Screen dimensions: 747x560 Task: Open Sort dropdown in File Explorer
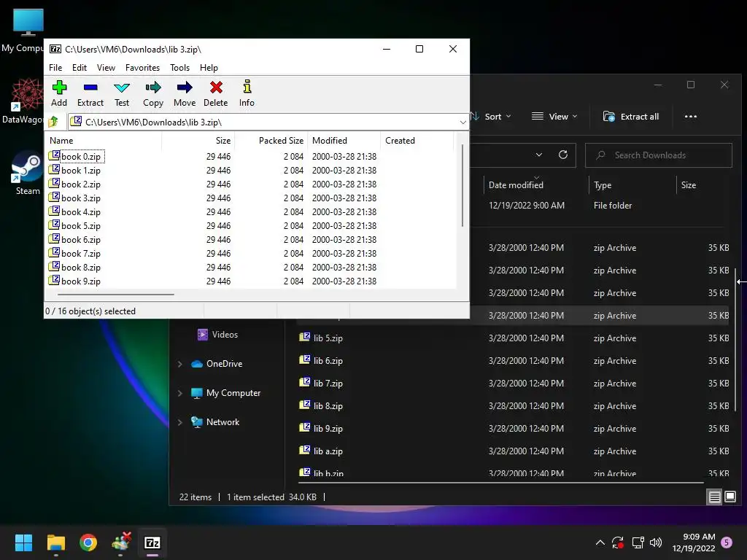(491, 117)
